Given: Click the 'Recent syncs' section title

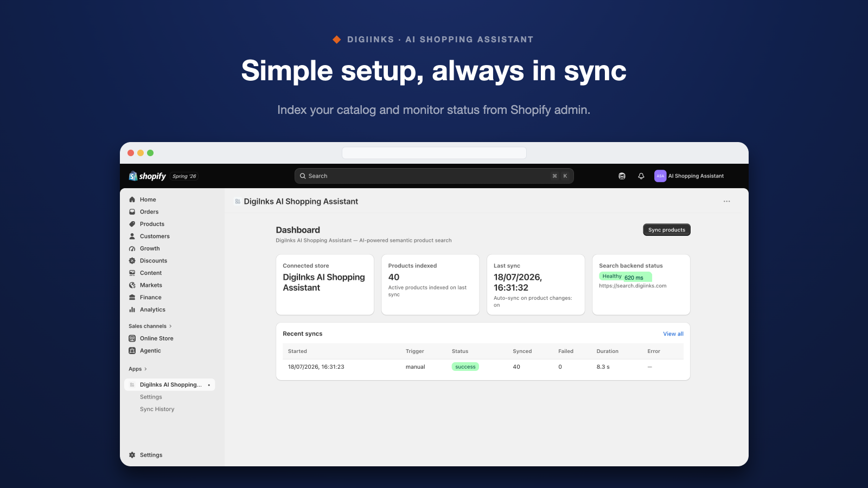Looking at the screenshot, I should (x=303, y=334).
